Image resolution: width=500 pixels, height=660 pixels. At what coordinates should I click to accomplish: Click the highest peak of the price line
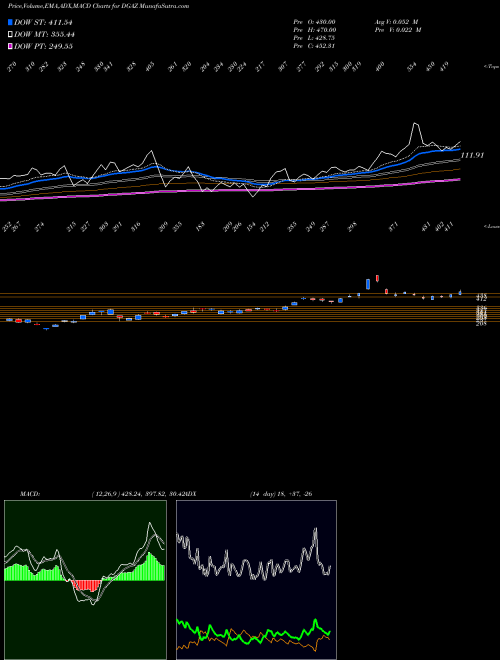415,123
